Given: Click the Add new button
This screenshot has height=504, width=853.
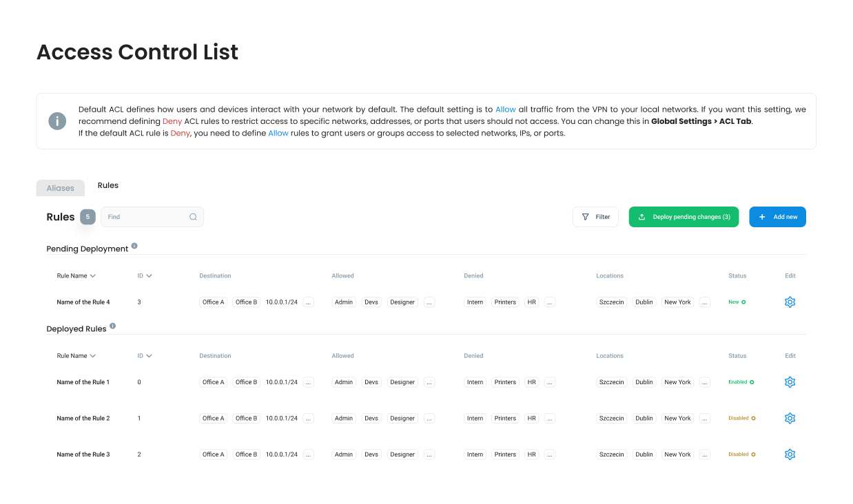Looking at the screenshot, I should [x=777, y=217].
